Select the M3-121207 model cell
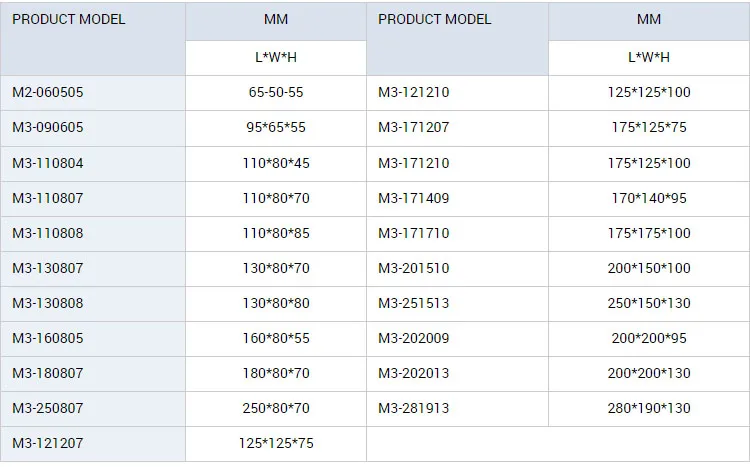Screen dimensions: 750x467 coord(48,443)
